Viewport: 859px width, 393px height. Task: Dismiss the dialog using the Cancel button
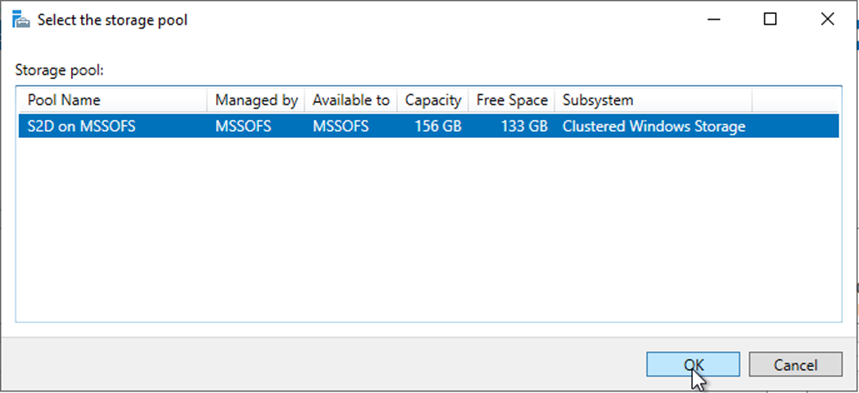795,364
